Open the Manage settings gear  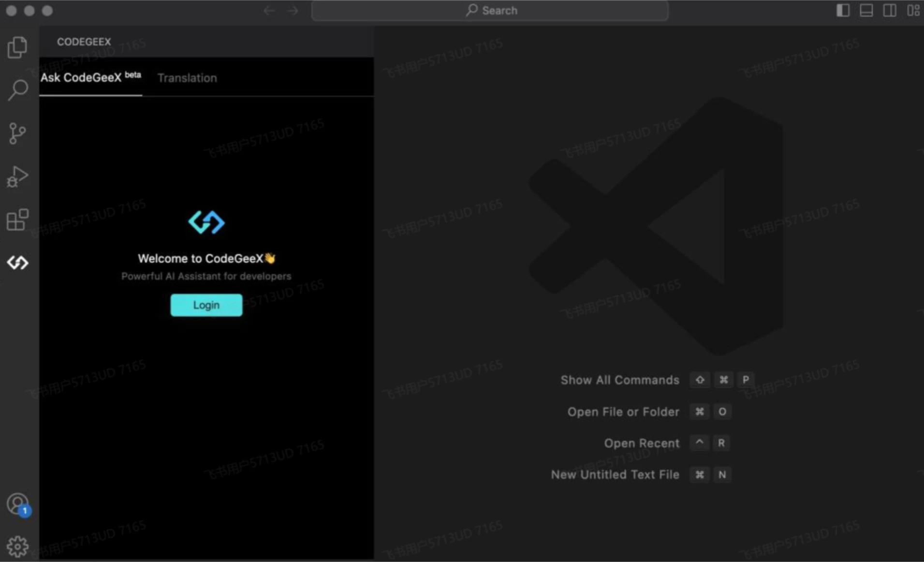pyautogui.click(x=17, y=547)
